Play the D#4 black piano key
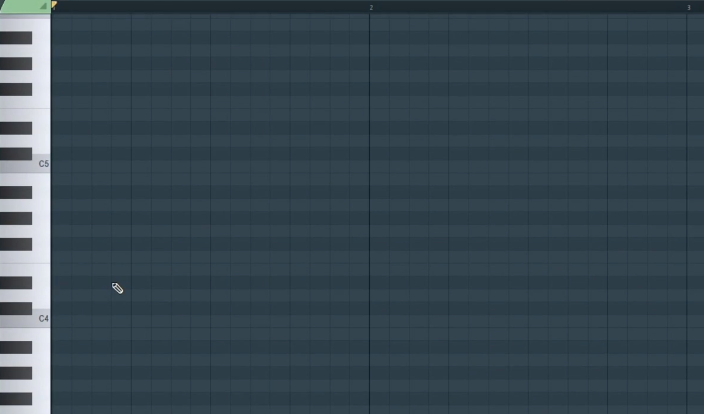The height and width of the screenshot is (414, 704). (x=16, y=283)
